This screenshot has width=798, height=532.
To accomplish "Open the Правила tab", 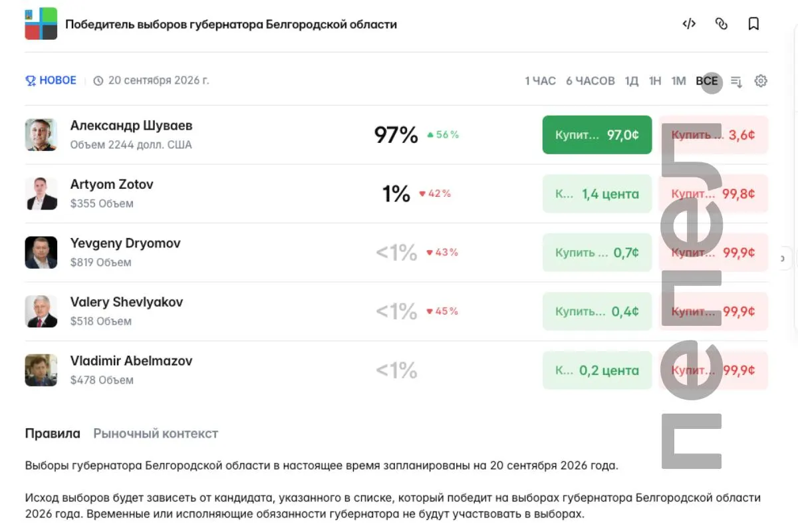I will (x=53, y=434).
